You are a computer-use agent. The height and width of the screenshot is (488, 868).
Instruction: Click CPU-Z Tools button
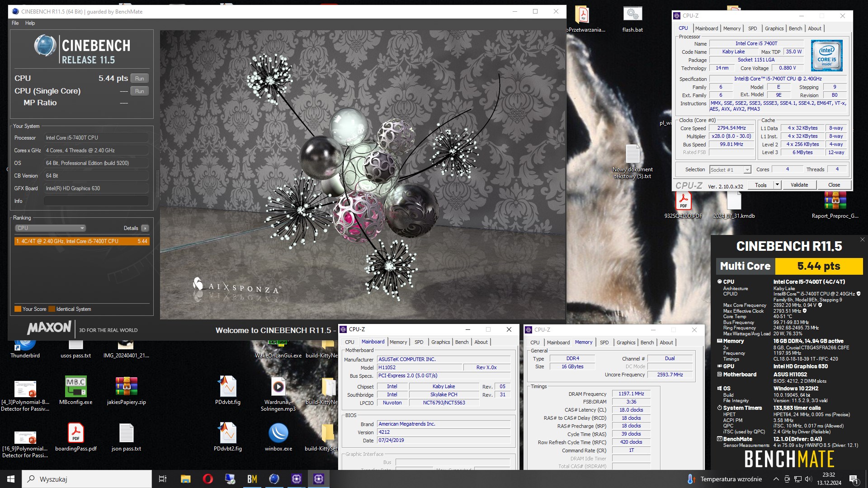tap(761, 185)
